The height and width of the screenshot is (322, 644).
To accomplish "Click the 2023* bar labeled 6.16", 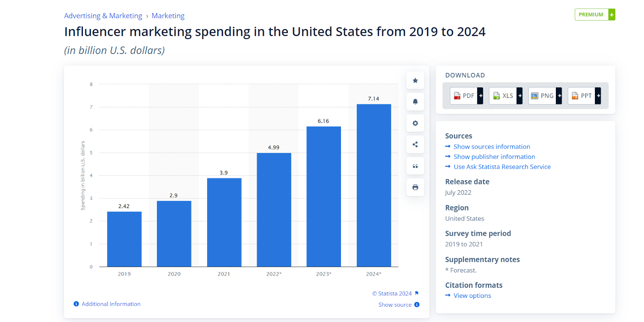I will coord(324,197).
